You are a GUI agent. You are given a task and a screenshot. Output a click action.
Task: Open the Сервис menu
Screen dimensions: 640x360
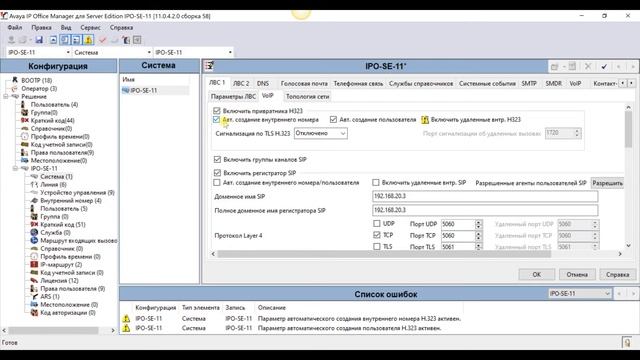click(90, 27)
